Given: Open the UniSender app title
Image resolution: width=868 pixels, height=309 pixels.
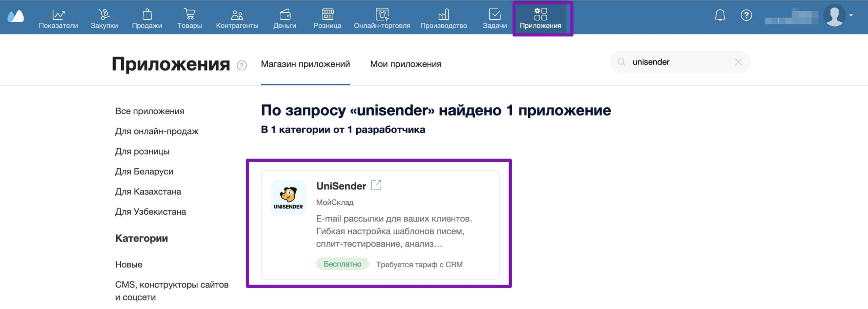Looking at the screenshot, I should tap(341, 186).
